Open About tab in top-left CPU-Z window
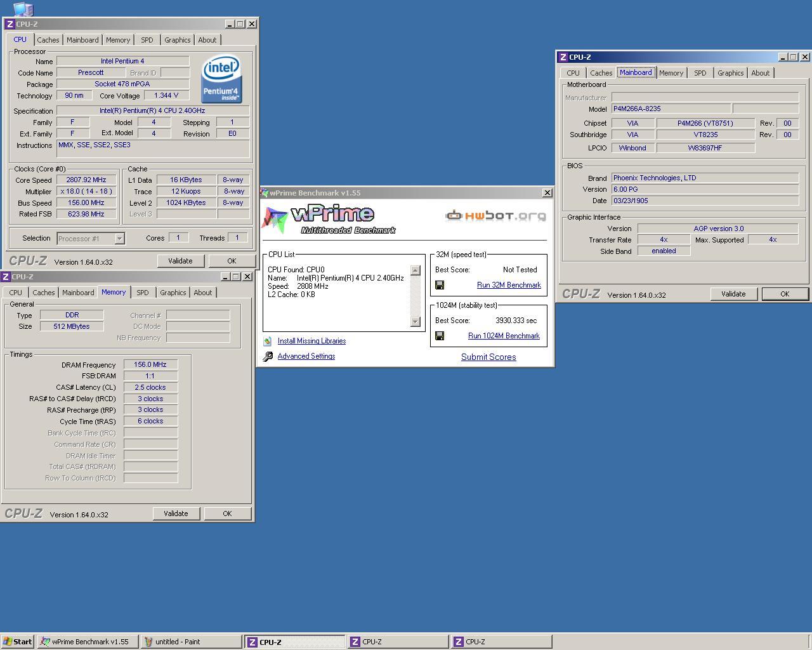Viewport: 812px width, 650px height. click(x=207, y=40)
